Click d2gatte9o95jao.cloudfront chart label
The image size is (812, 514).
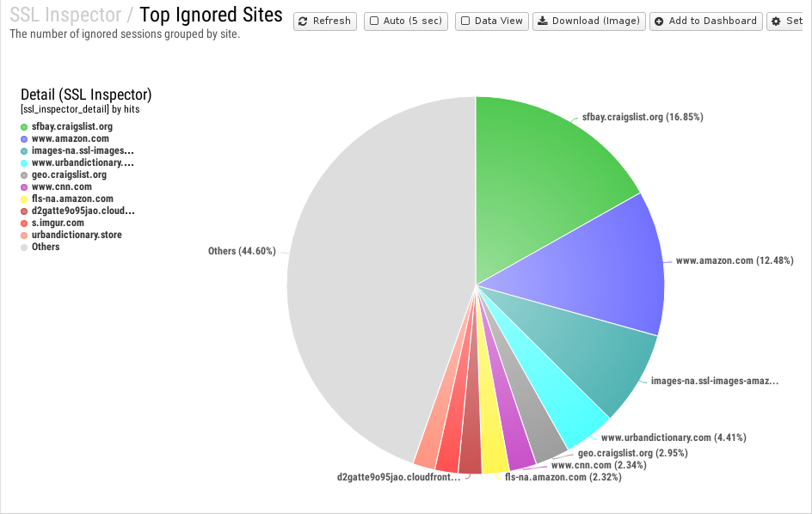pos(399,477)
